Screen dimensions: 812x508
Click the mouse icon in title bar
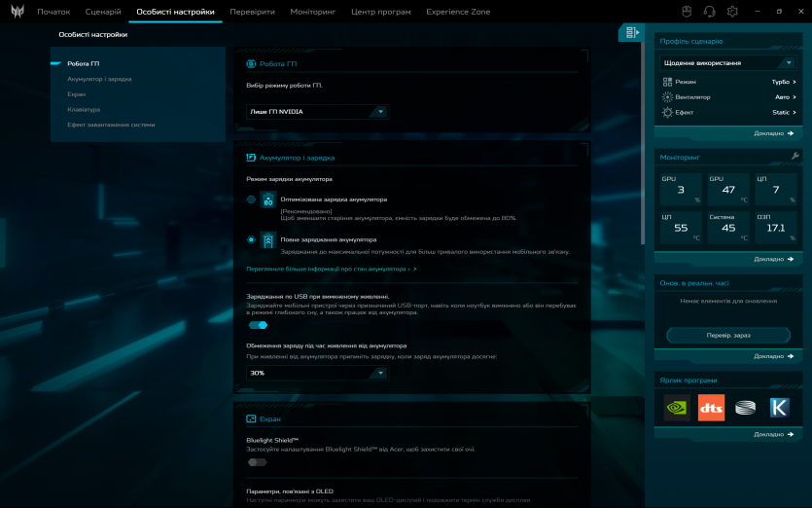coord(686,12)
